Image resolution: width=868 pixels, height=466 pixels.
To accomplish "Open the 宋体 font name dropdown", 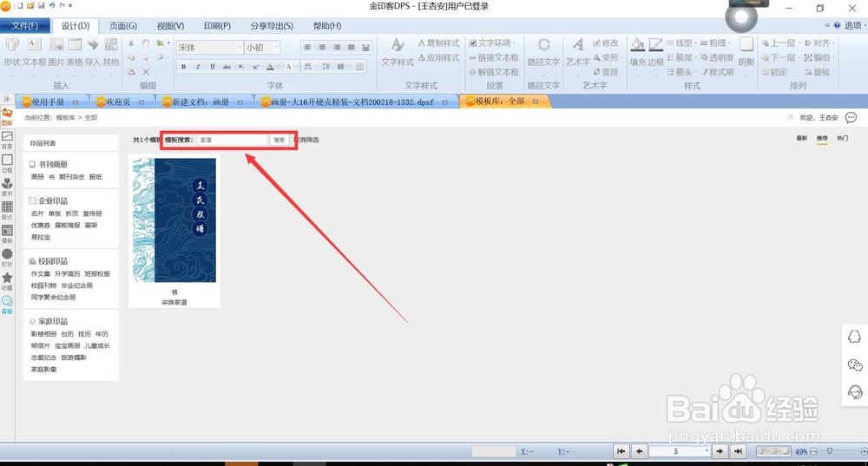I will click(x=240, y=48).
